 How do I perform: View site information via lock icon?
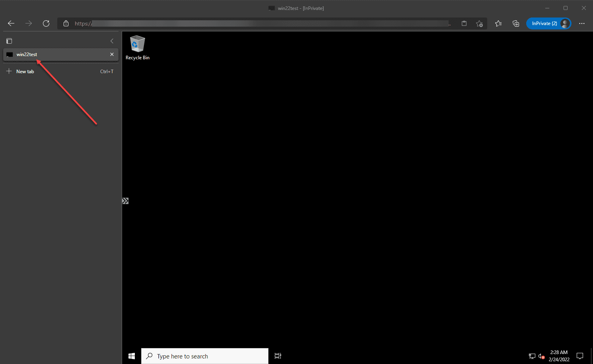click(x=66, y=23)
